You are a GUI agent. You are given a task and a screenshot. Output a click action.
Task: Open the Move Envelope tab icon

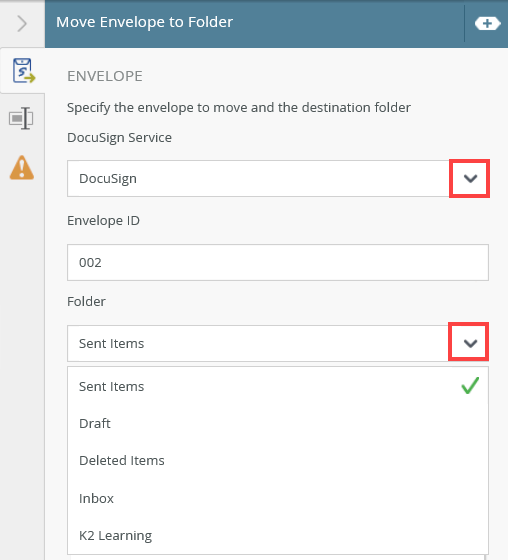click(x=24, y=70)
